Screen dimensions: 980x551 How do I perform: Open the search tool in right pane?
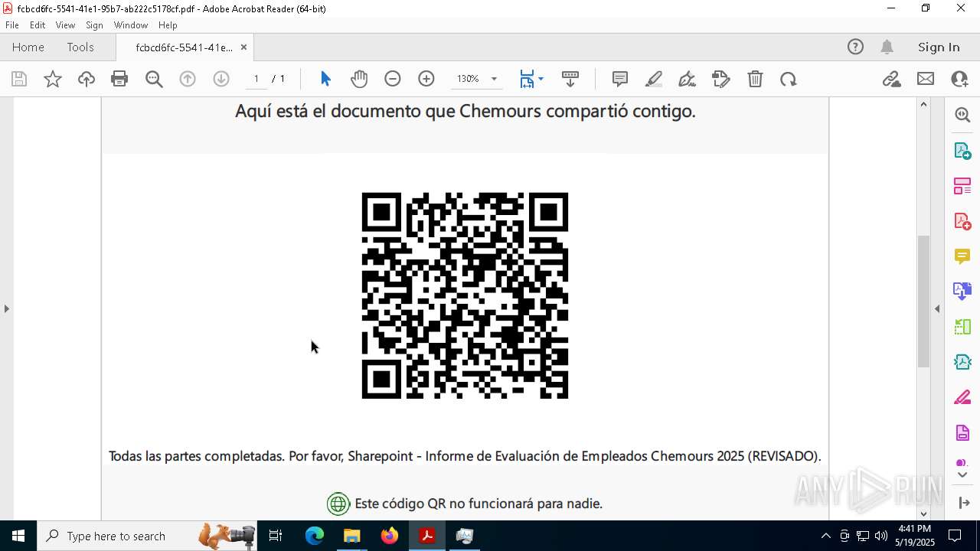click(962, 115)
